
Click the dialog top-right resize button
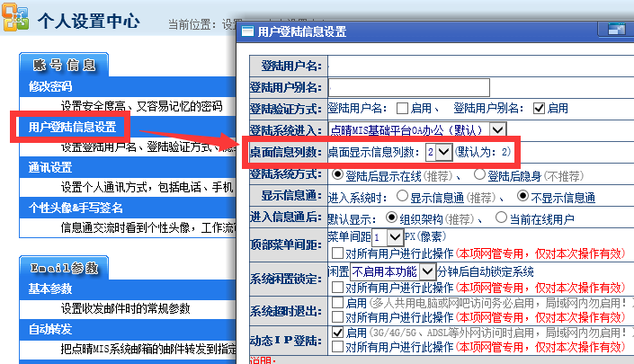tap(616, 29)
